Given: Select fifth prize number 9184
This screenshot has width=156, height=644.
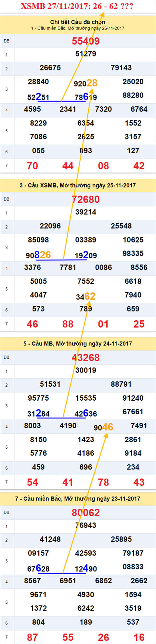Looking at the screenshot, I should (x=133, y=453).
